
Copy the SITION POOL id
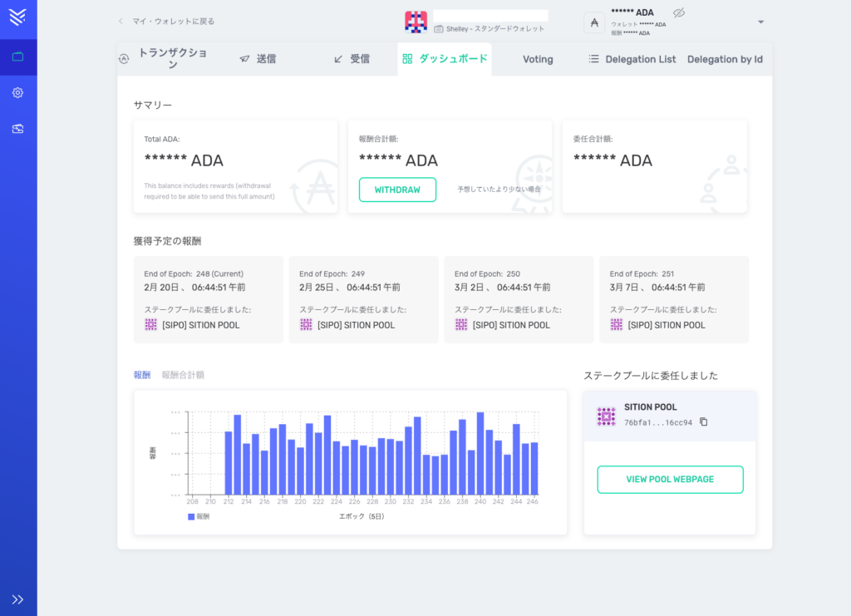(x=704, y=422)
